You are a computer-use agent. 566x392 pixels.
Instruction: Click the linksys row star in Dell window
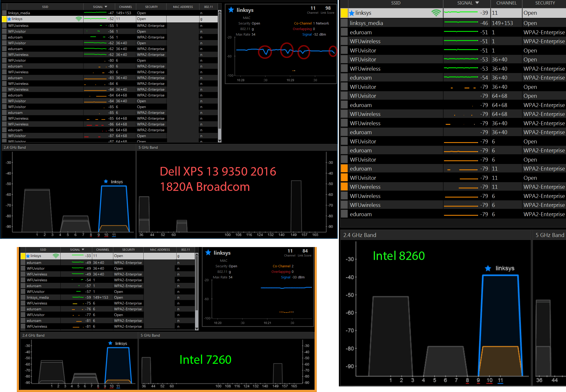pyautogui.click(x=9, y=19)
